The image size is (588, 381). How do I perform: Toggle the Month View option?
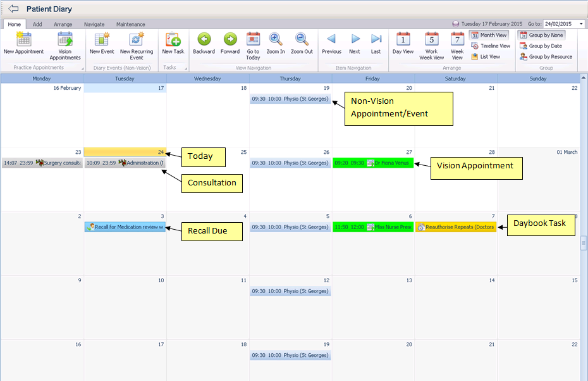tap(489, 35)
